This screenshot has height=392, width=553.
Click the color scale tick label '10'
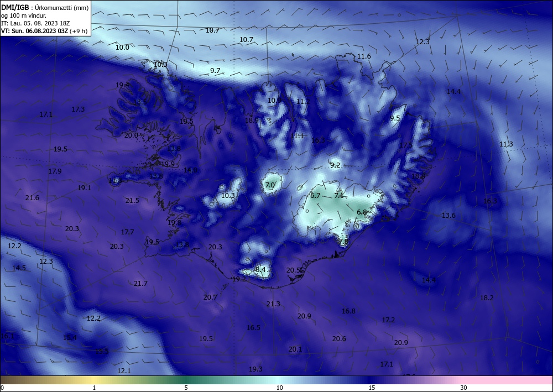coord(280,388)
